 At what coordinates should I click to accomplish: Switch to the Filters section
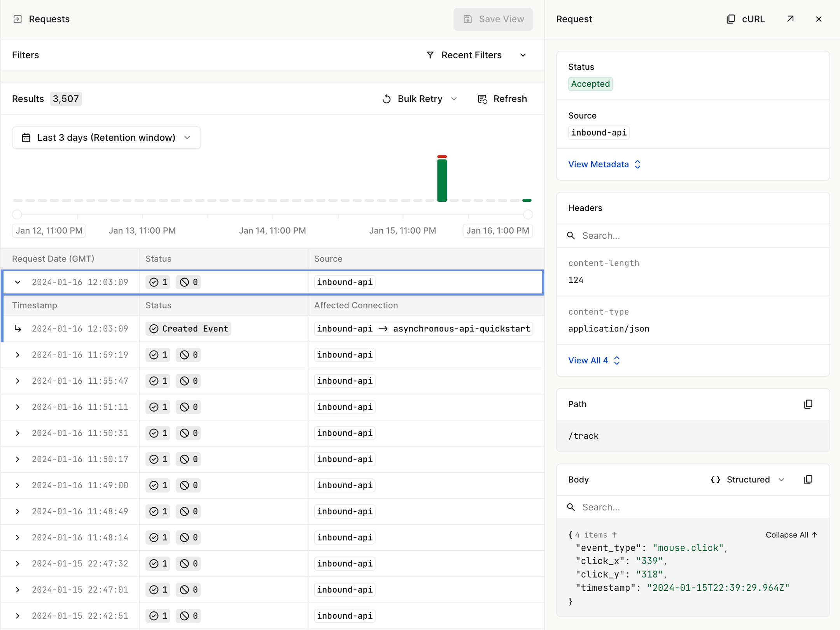coord(25,55)
